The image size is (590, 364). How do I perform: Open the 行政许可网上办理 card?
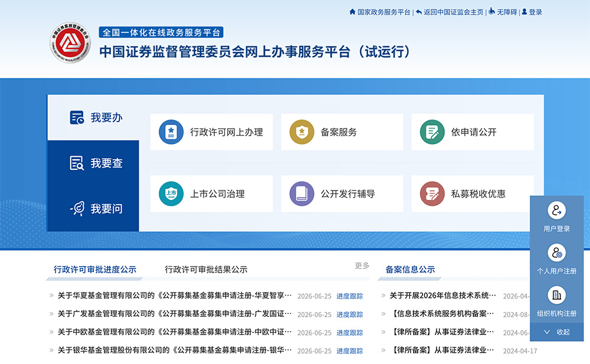click(x=211, y=132)
